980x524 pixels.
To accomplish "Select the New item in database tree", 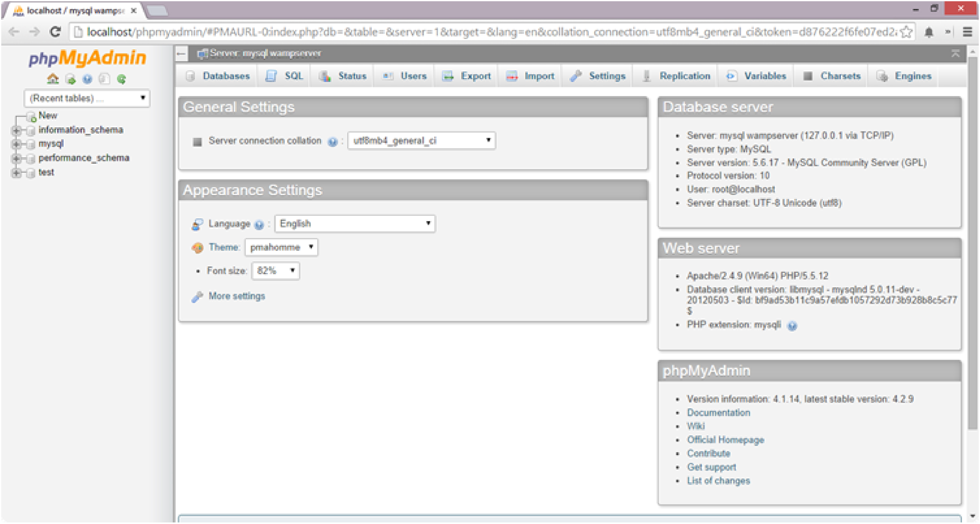I will coord(47,116).
